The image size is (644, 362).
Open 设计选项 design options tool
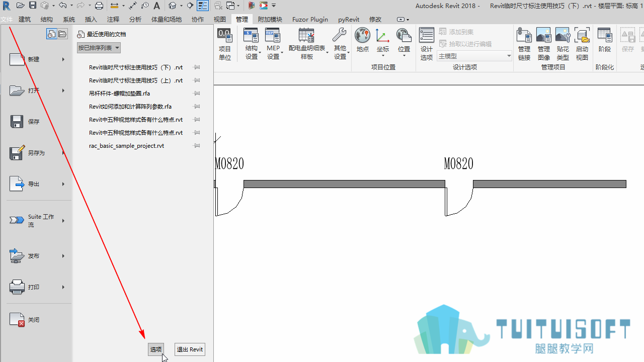point(427,44)
